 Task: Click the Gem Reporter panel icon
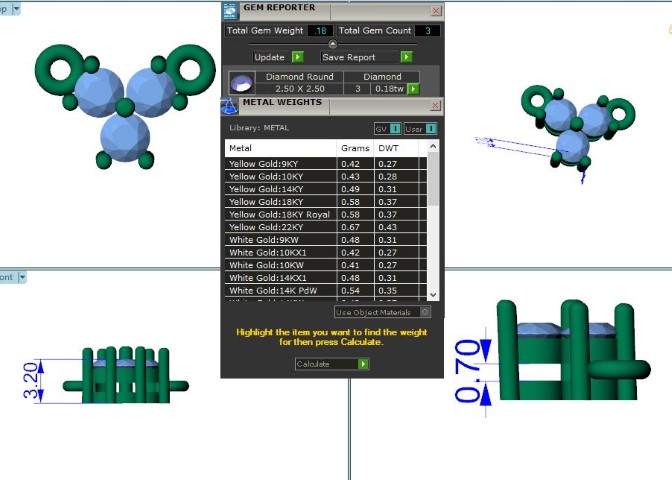pos(229,10)
